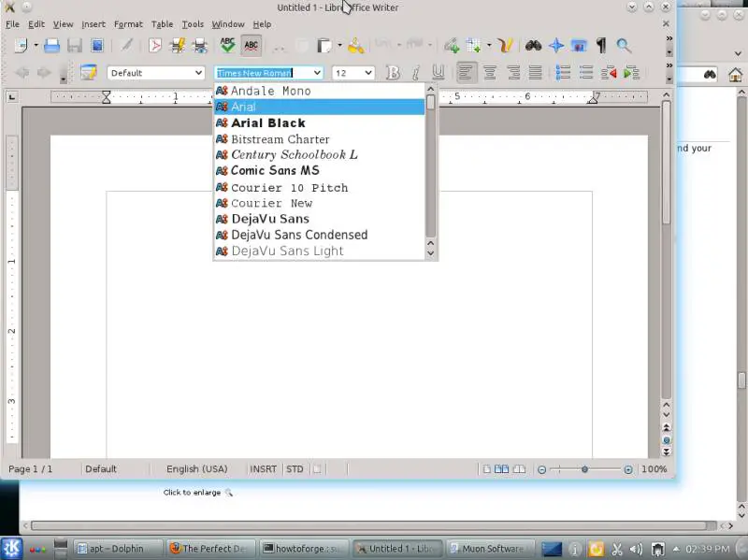Open the Gallery icon
Image resolution: width=748 pixels, height=560 pixels.
(579, 46)
